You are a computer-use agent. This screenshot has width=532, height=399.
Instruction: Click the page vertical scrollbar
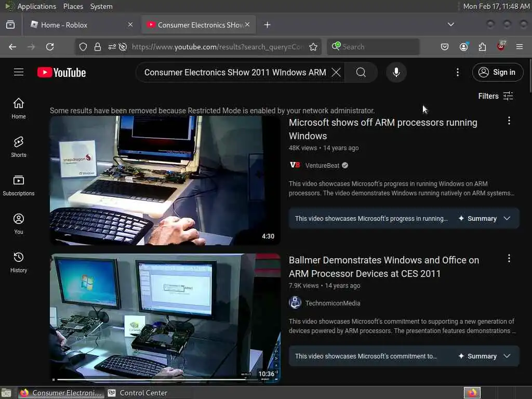pyautogui.click(x=530, y=75)
